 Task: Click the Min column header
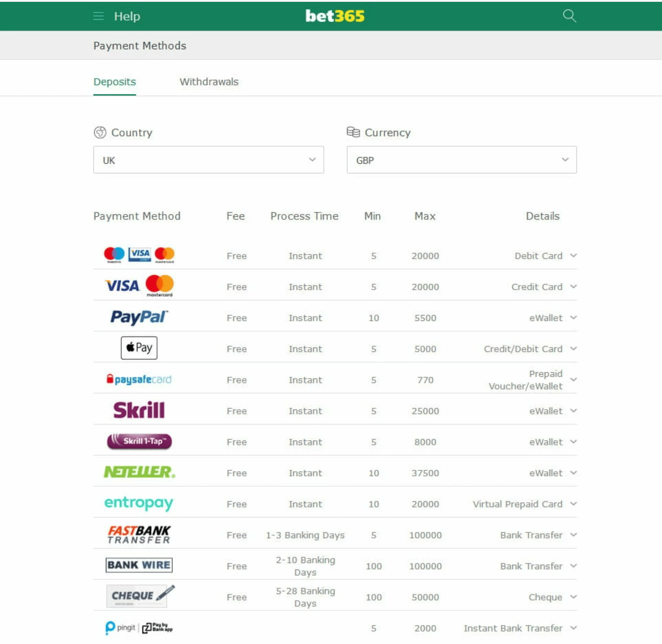(x=373, y=216)
